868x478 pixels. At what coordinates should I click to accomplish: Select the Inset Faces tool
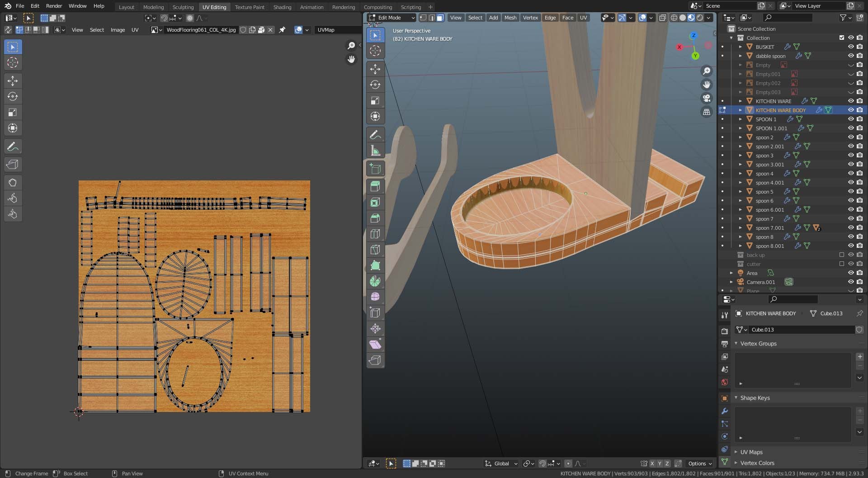tap(375, 202)
